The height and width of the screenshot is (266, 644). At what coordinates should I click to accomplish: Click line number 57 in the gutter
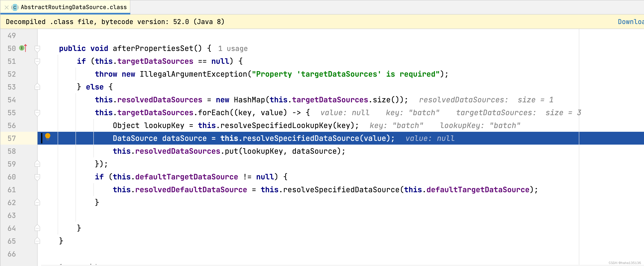[x=12, y=138]
